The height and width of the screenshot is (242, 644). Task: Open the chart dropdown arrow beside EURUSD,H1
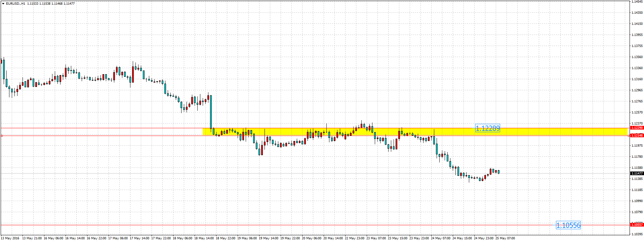click(3, 4)
